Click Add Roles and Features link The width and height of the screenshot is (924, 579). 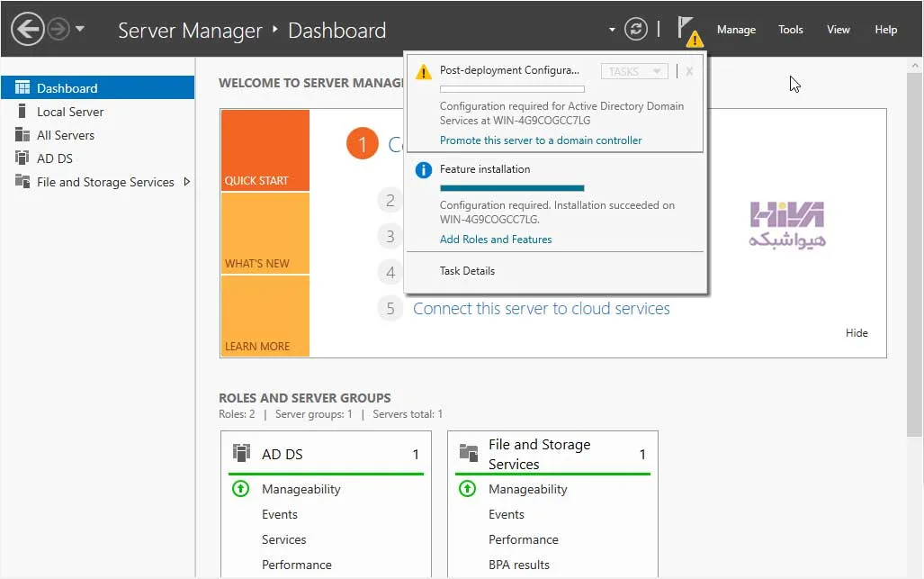click(496, 240)
